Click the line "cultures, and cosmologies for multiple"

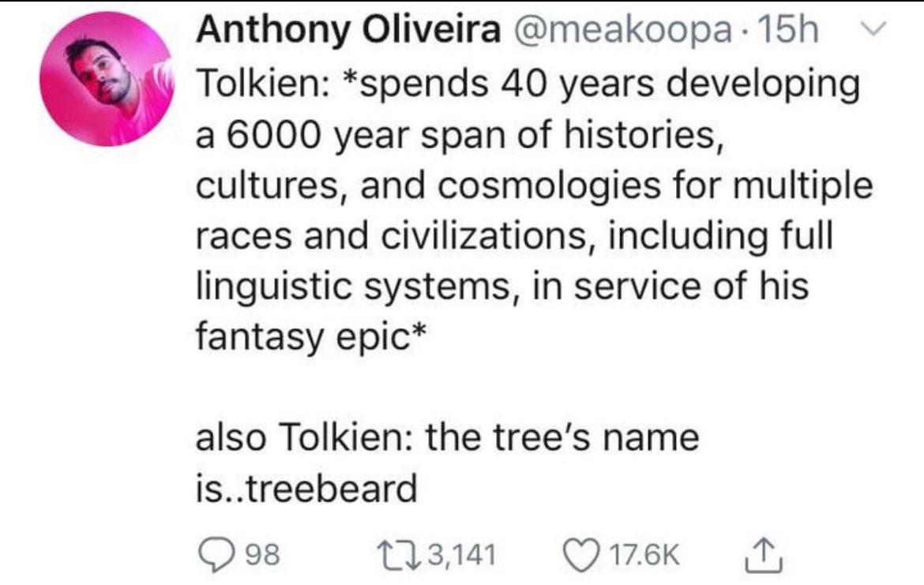pos(534,186)
